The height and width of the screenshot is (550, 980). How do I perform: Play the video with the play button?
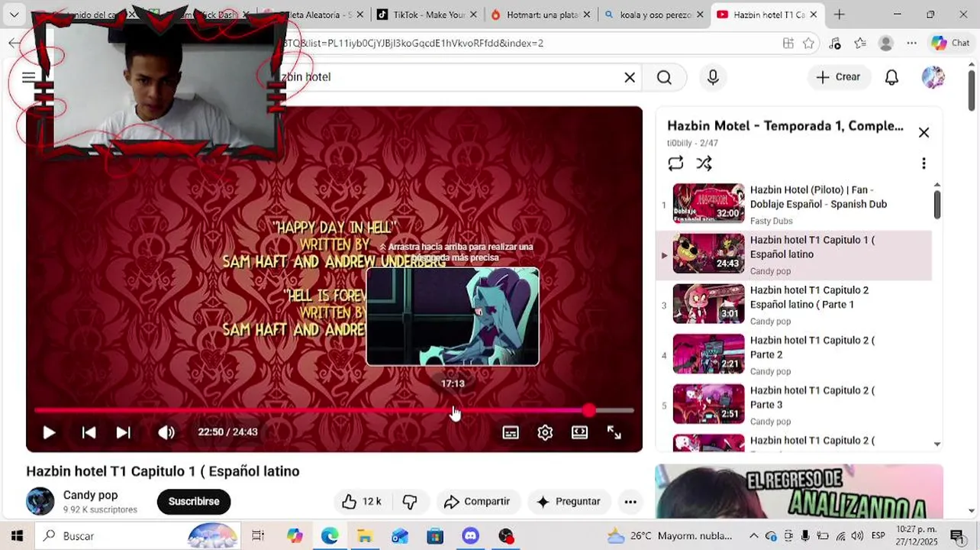pos(49,432)
